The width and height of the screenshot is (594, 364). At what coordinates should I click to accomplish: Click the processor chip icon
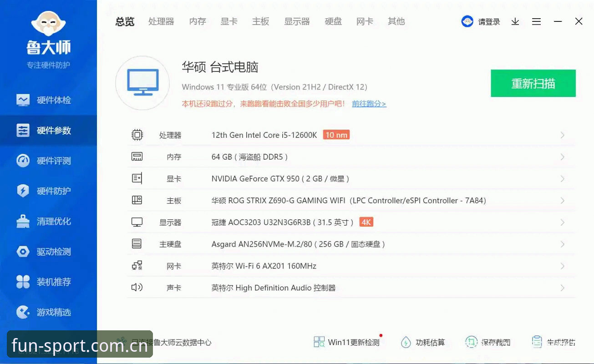point(137,135)
